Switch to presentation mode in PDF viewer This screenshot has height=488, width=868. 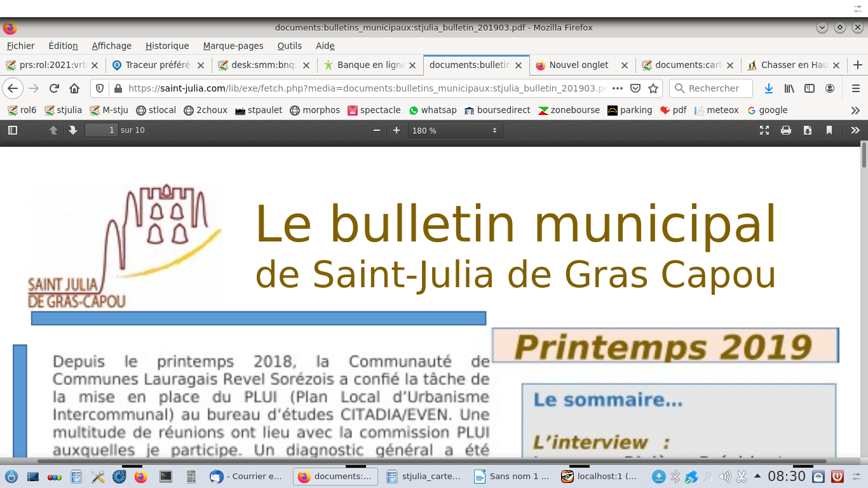(x=764, y=130)
